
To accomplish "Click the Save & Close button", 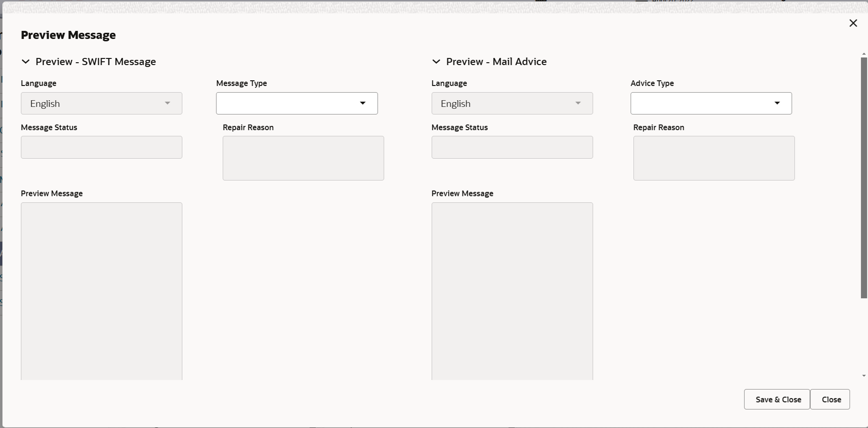I will (x=777, y=399).
